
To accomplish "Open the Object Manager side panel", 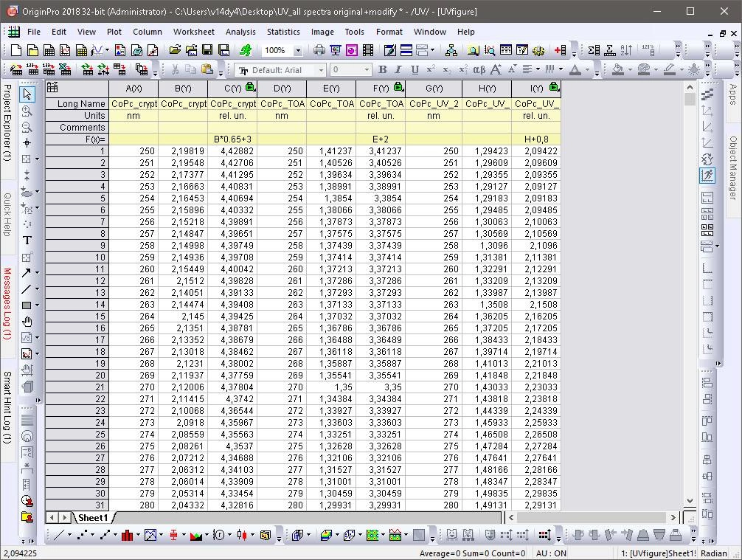I will click(x=732, y=167).
